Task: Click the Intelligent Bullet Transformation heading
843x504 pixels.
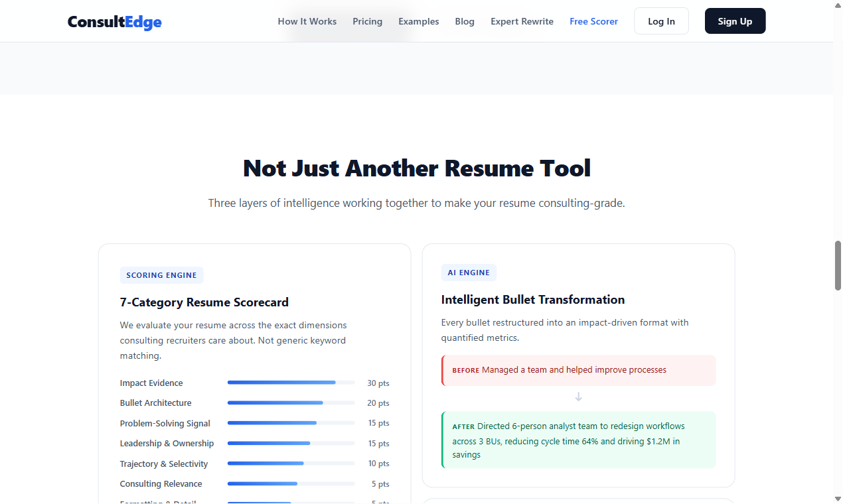Action: click(533, 300)
